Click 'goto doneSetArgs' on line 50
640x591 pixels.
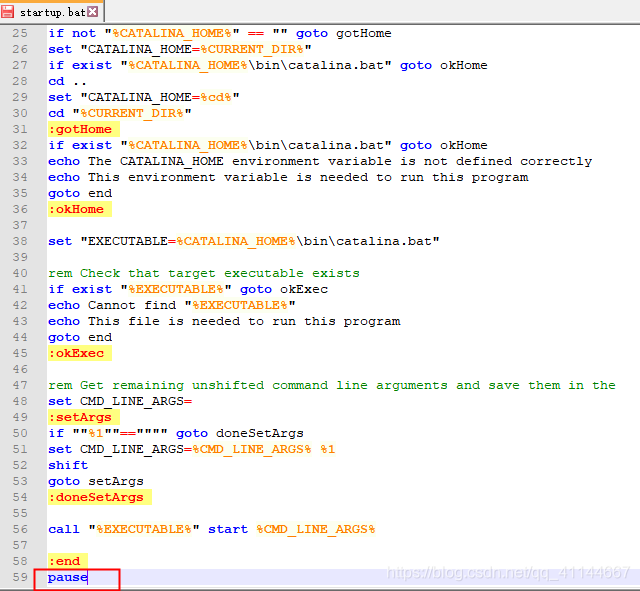click(x=240, y=433)
